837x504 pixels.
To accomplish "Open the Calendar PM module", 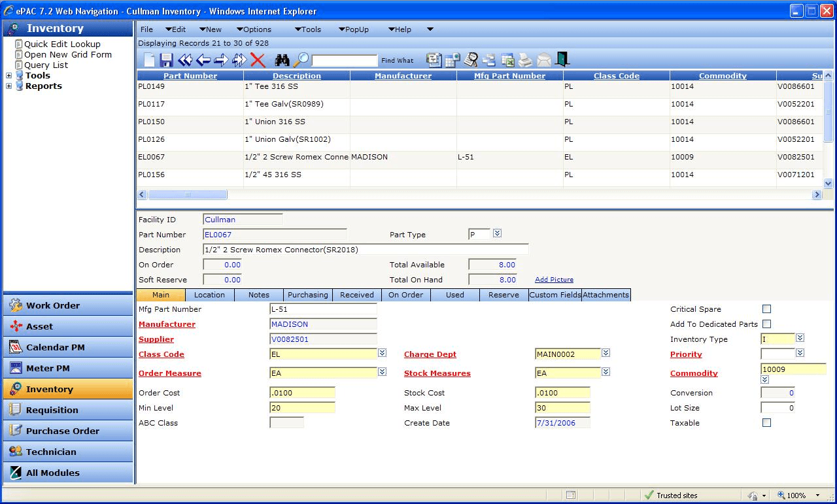I will point(68,347).
